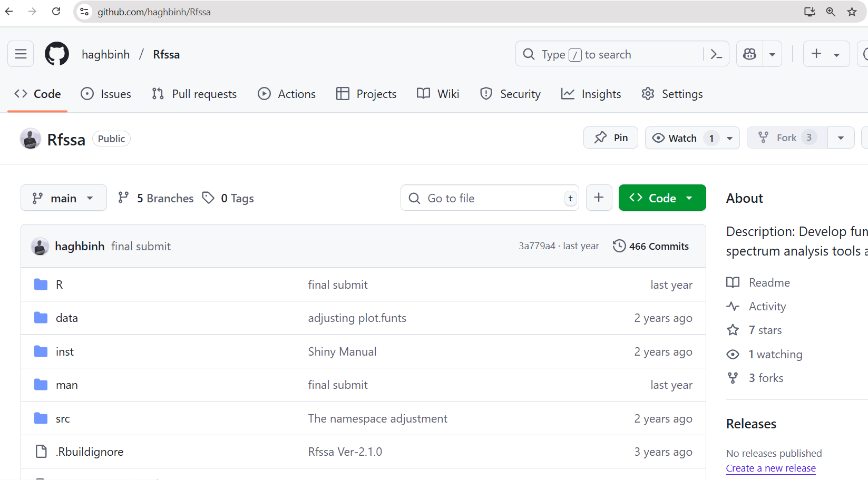Open the command palette terminal icon
The image size is (868, 480).
click(716, 54)
